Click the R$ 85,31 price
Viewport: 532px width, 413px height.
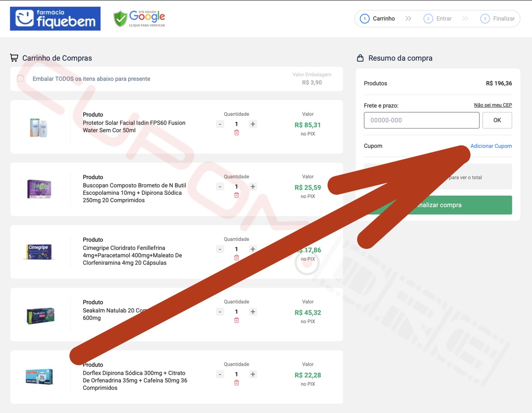pyautogui.click(x=308, y=125)
